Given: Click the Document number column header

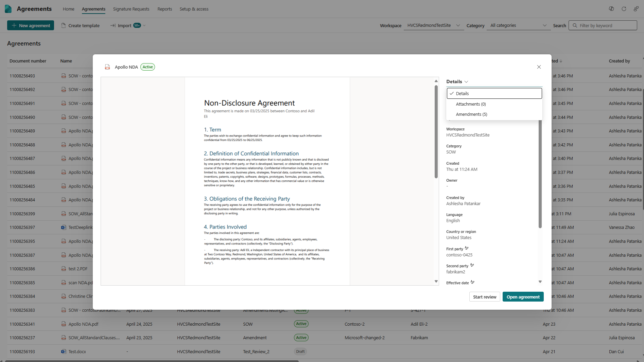Looking at the screenshot, I should pyautogui.click(x=28, y=61).
